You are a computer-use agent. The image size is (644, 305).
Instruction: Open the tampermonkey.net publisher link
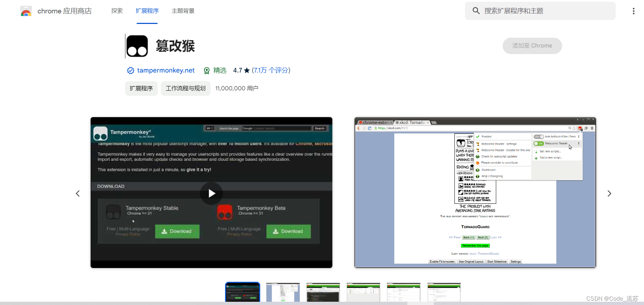point(166,70)
